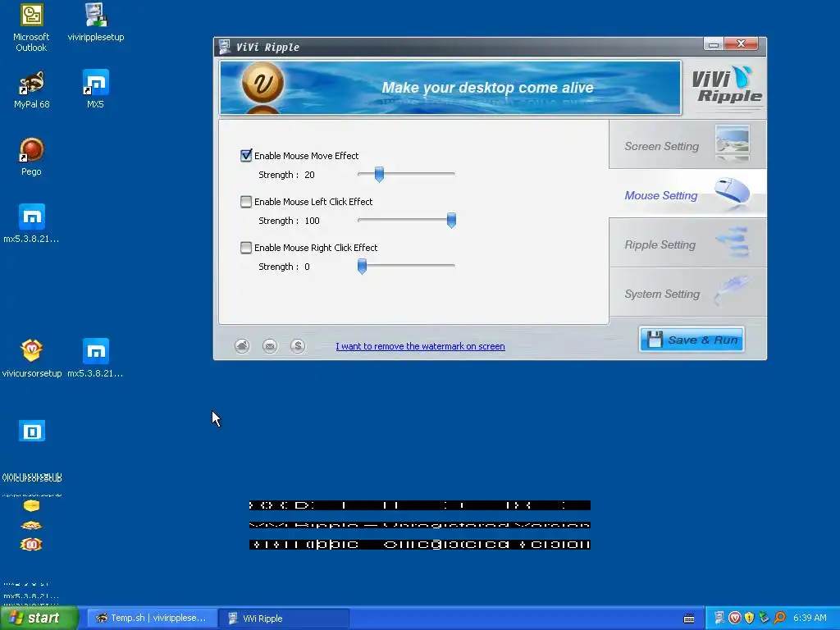
Task: Click the orange V logo in banner
Action: (262, 82)
